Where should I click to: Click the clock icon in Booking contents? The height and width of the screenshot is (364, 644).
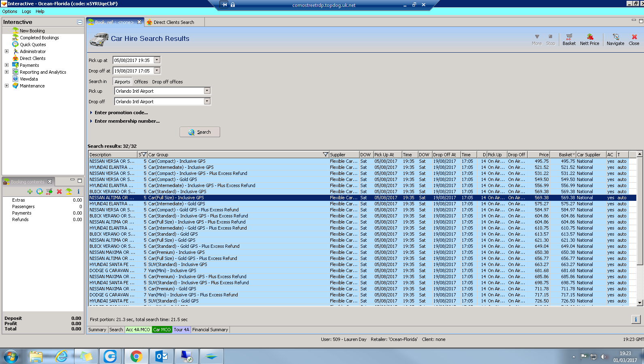click(40, 192)
